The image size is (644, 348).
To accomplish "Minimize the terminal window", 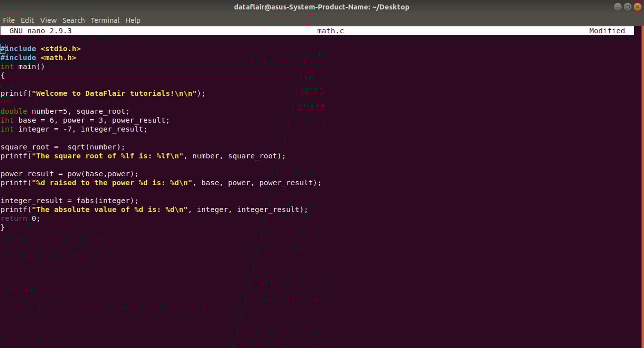I will pos(617,6).
